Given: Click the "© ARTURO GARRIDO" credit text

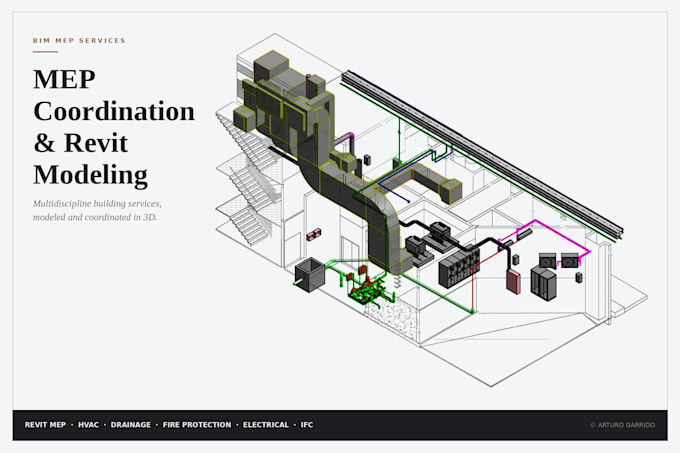Looking at the screenshot, I should (x=622, y=425).
